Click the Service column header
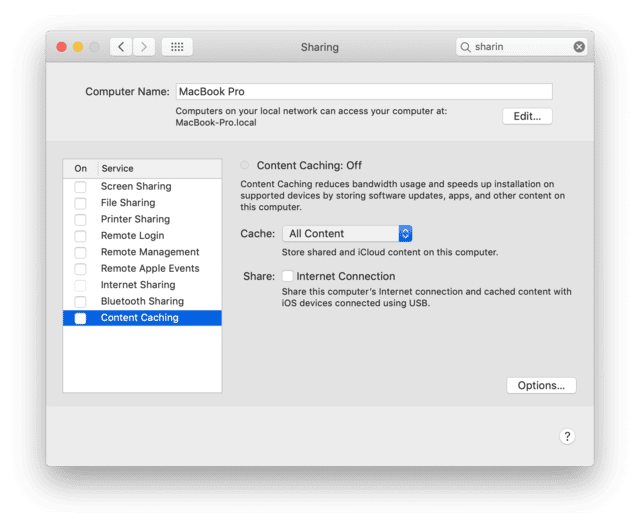The width and height of the screenshot is (640, 527). point(160,169)
